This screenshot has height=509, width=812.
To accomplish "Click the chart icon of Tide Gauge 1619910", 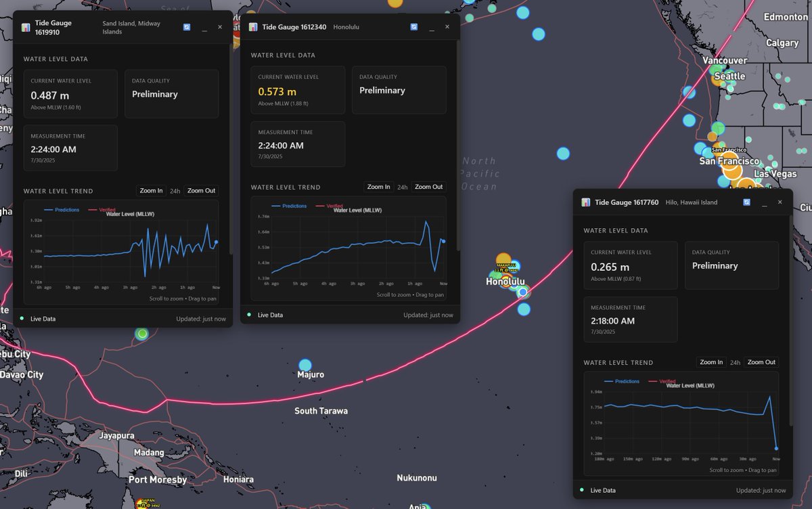I will coord(26,27).
